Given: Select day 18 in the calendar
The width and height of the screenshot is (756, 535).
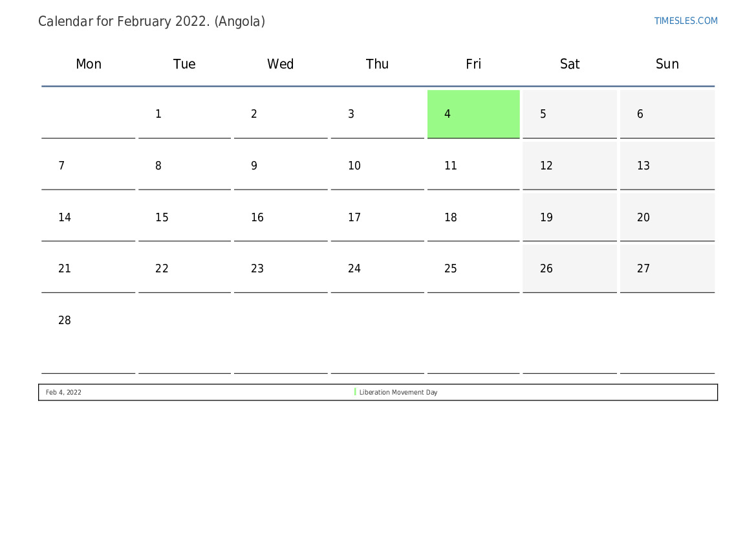Looking at the screenshot, I should point(473,217).
